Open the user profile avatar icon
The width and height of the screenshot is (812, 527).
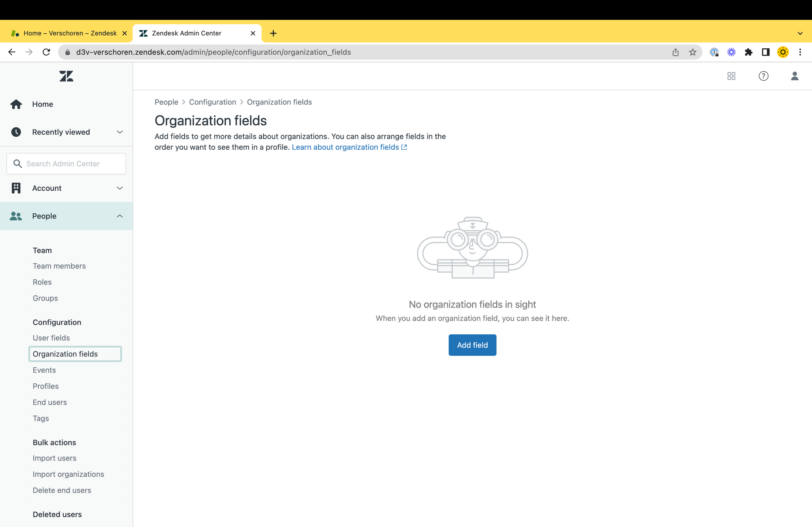click(795, 76)
